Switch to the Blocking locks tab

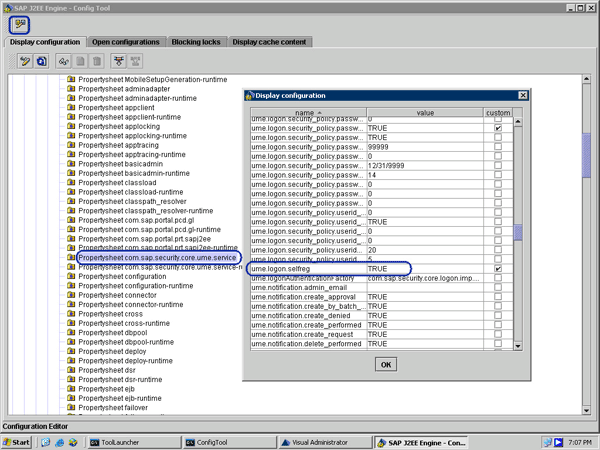point(196,42)
